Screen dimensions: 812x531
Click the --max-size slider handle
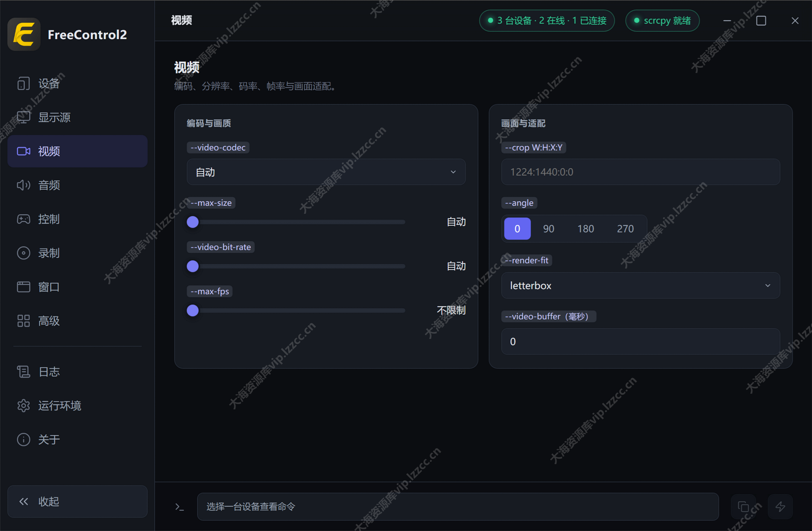[x=193, y=222]
